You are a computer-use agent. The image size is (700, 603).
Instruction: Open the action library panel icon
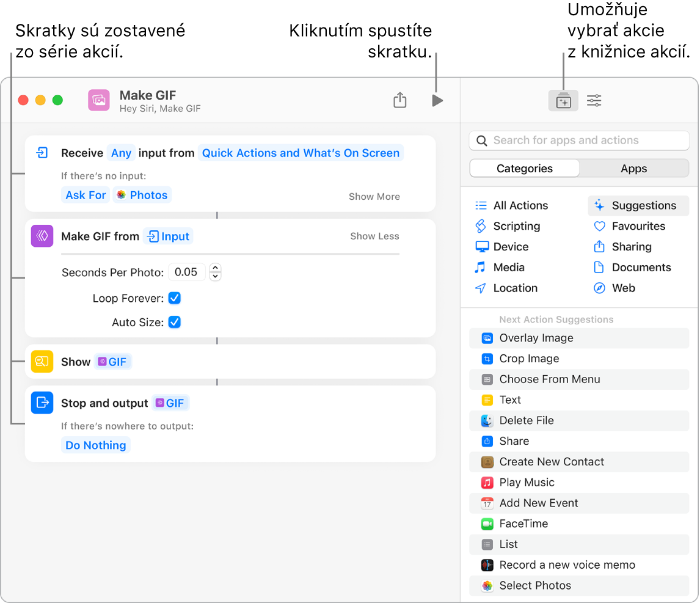point(563,100)
